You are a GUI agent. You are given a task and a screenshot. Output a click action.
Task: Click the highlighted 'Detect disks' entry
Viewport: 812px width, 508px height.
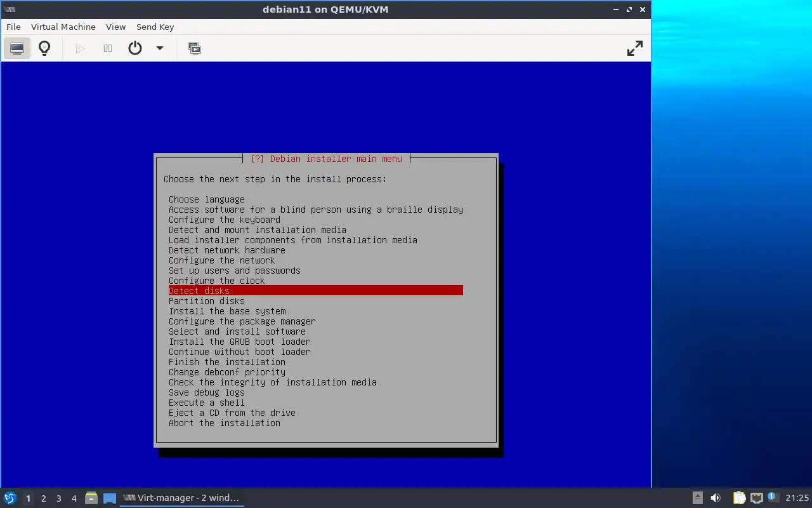316,291
